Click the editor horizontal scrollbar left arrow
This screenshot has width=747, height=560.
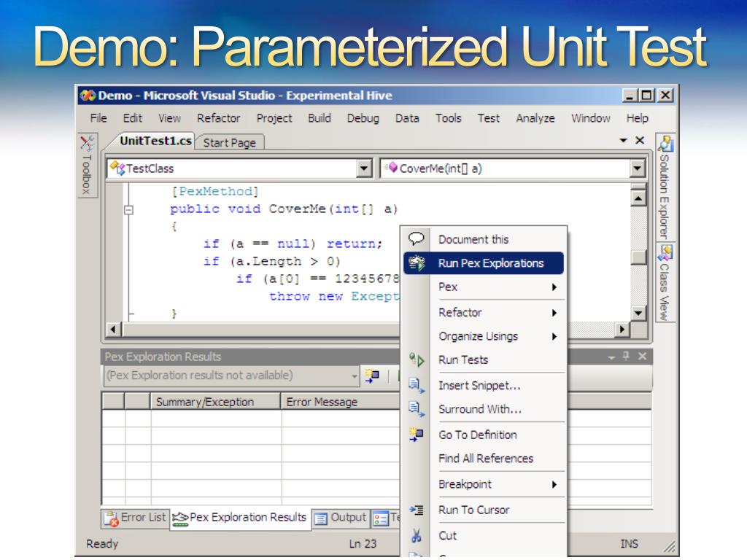113,329
